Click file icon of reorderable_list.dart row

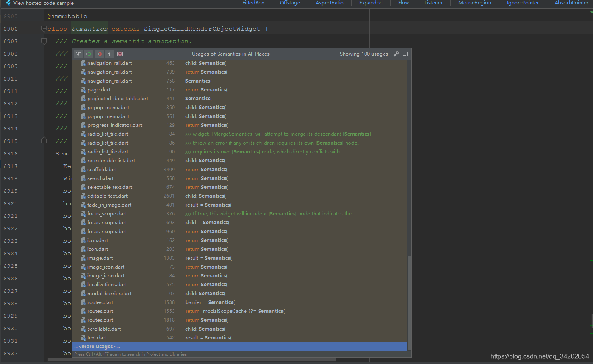[83, 161]
